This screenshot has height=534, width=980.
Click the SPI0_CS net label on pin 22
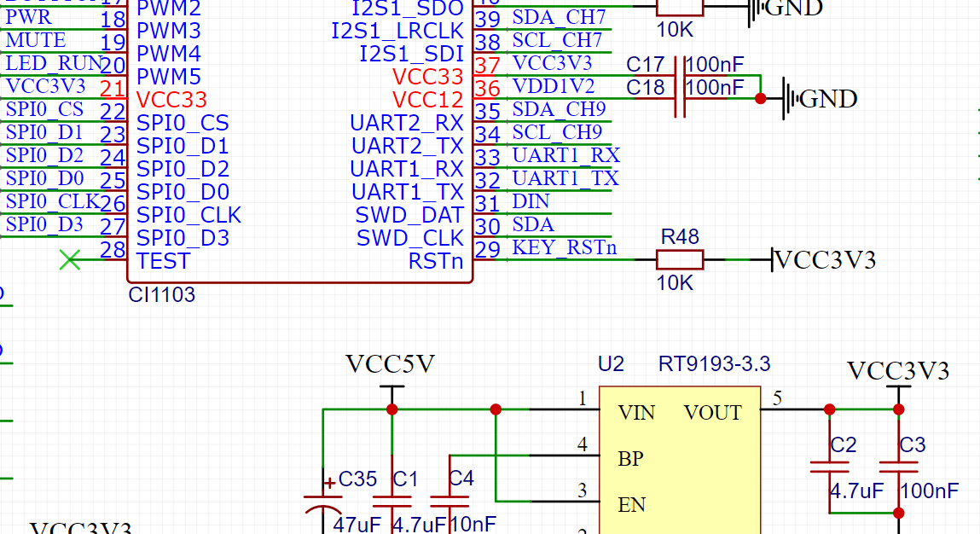click(44, 109)
